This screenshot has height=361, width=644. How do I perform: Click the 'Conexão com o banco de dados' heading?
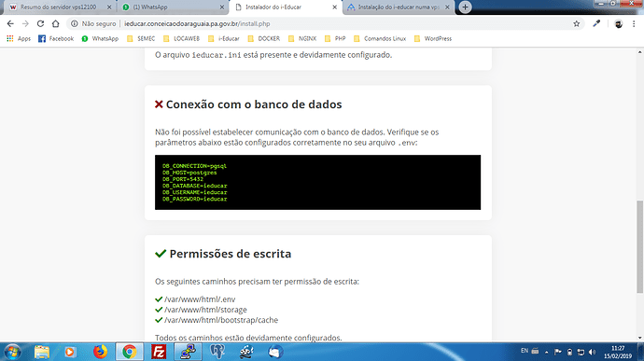pyautogui.click(x=254, y=104)
